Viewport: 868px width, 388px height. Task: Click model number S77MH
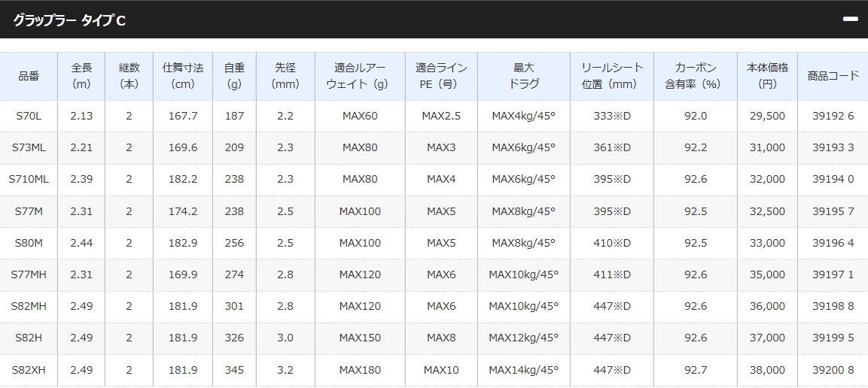click(x=29, y=274)
